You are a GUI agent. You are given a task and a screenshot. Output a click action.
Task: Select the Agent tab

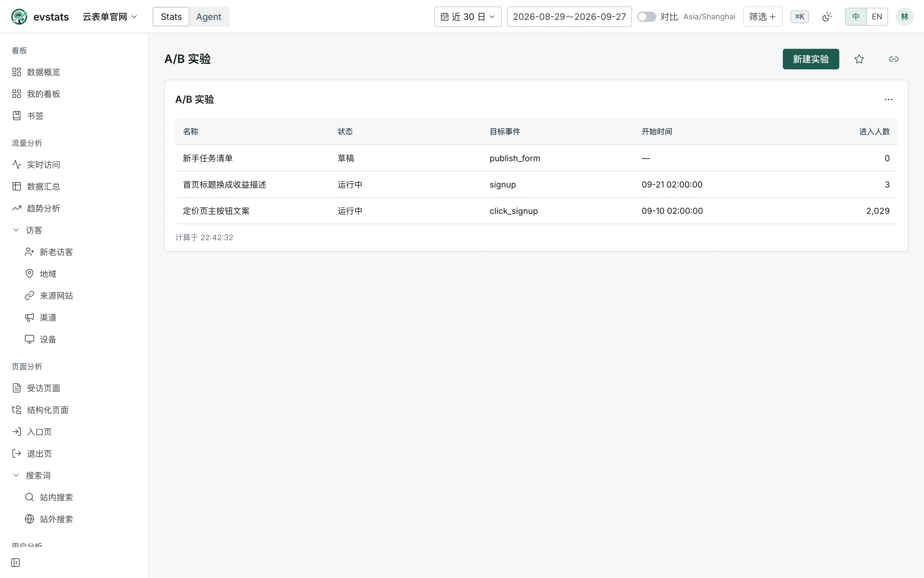pyautogui.click(x=209, y=17)
